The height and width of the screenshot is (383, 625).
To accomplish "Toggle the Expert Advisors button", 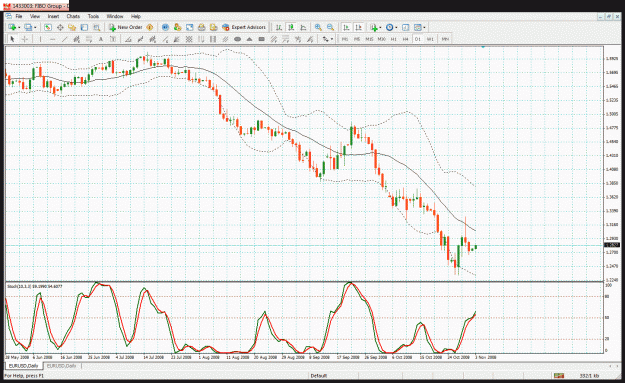I will [244, 27].
